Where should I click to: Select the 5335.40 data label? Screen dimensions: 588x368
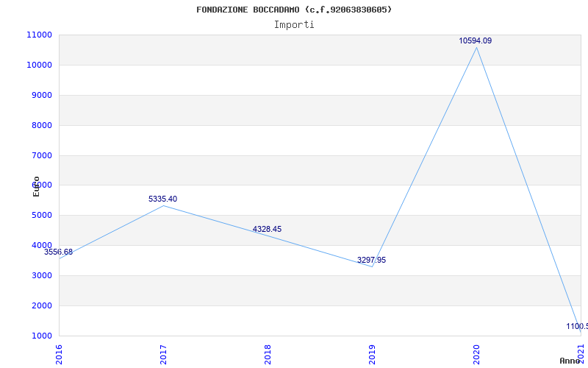[x=162, y=199]
